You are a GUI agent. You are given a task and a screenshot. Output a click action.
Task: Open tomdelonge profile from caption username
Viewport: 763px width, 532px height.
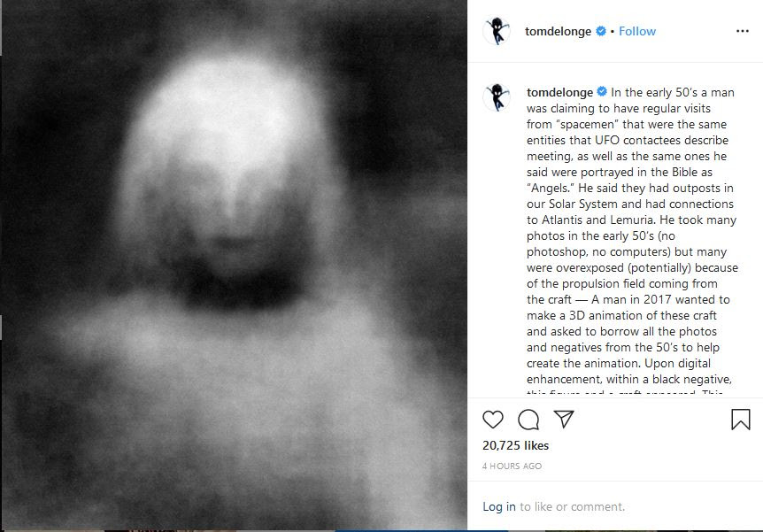point(559,92)
